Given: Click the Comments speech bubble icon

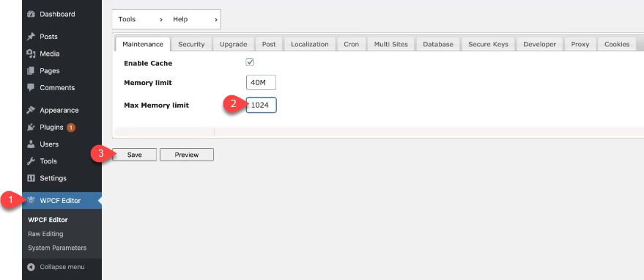Looking at the screenshot, I should 31,87.
